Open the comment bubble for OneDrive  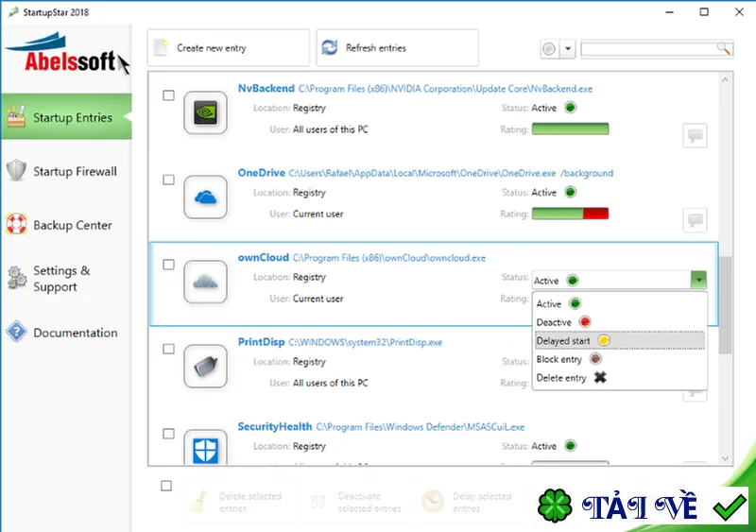pyautogui.click(x=695, y=220)
